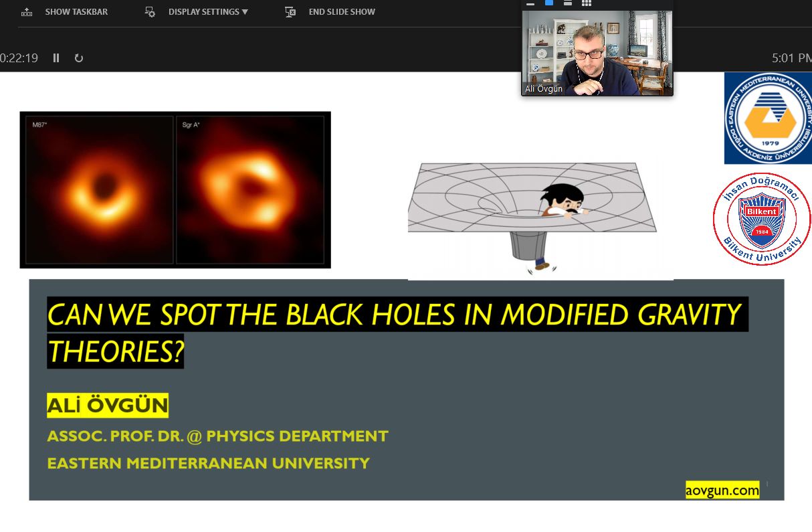Open the Display Settings dropdown
The image size is (812, 532).
tap(207, 12)
